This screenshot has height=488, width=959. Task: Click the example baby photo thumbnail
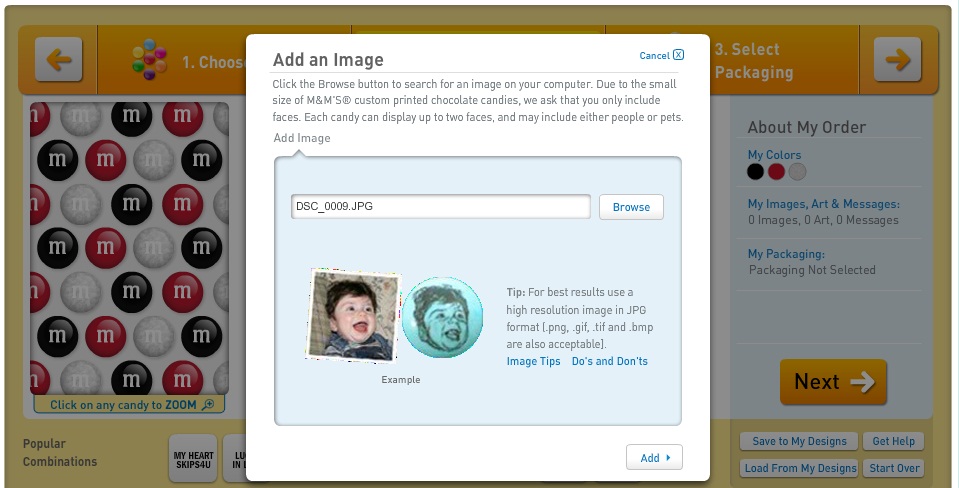[x=354, y=315]
